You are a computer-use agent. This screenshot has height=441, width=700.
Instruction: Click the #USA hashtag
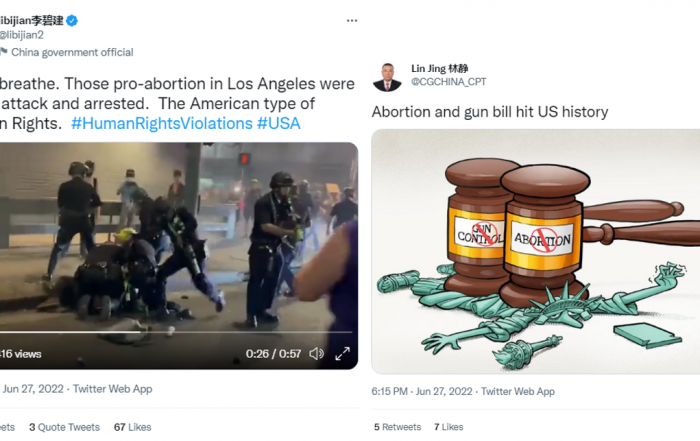click(279, 123)
